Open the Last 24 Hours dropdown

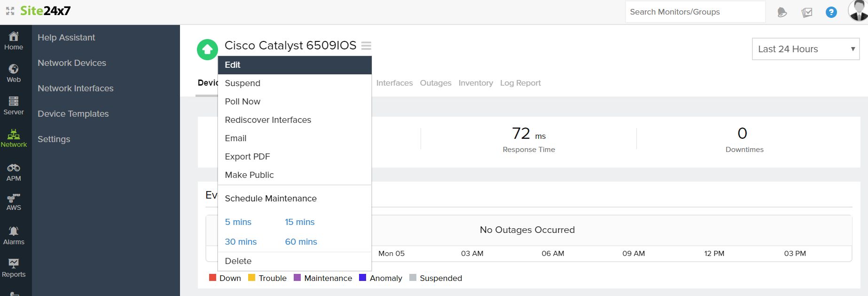(805, 49)
